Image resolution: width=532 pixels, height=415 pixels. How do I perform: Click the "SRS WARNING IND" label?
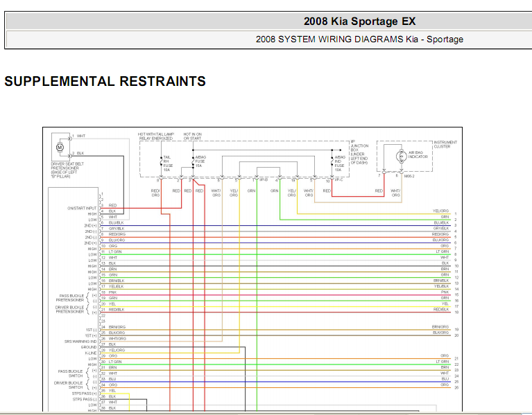coord(80,342)
